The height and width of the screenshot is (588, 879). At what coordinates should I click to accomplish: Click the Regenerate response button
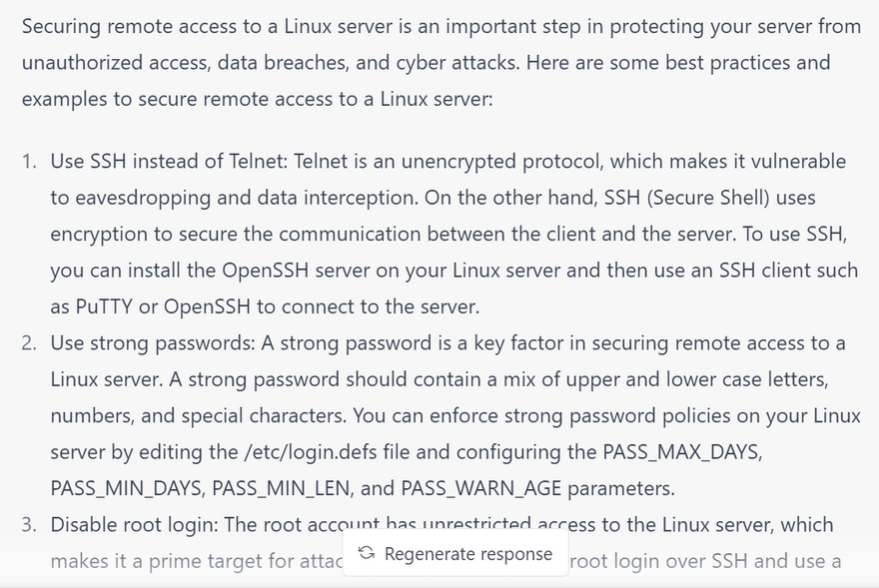(x=456, y=553)
